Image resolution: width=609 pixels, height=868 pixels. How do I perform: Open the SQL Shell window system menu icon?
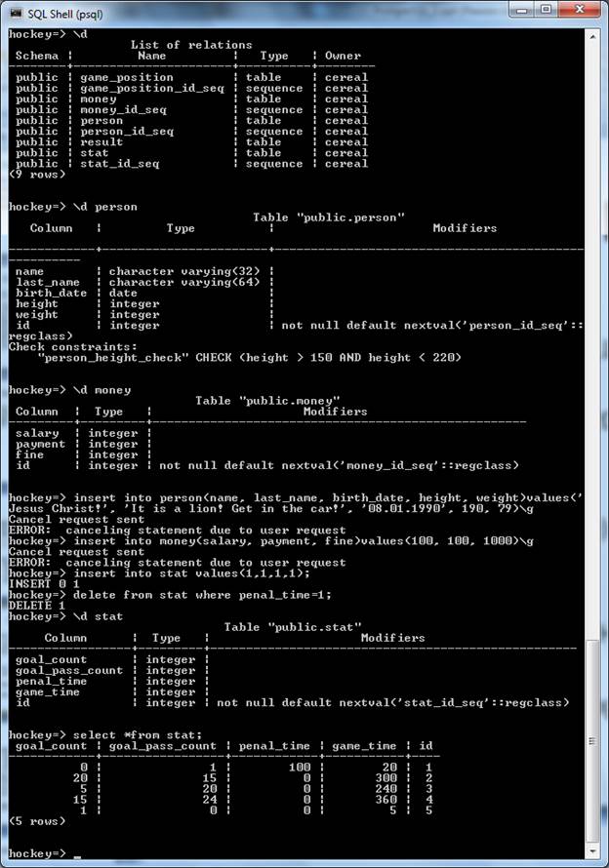tap(16, 13)
